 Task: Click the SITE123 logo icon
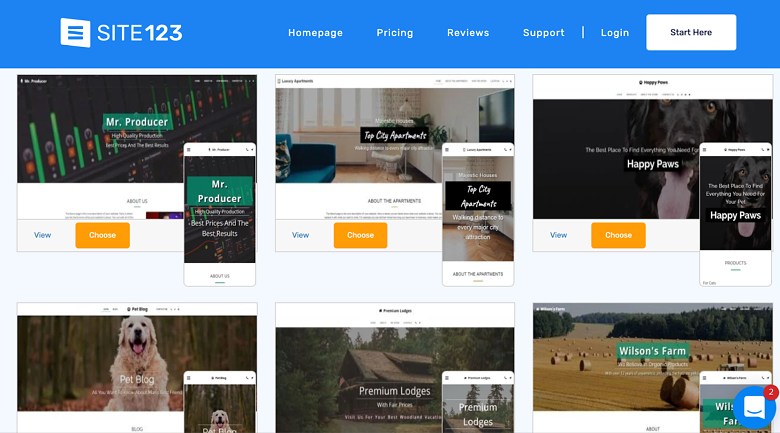(75, 33)
